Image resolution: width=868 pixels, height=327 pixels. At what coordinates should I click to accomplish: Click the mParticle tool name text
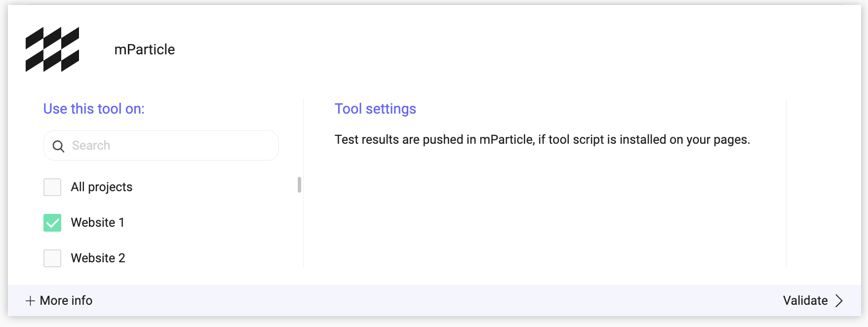(145, 49)
